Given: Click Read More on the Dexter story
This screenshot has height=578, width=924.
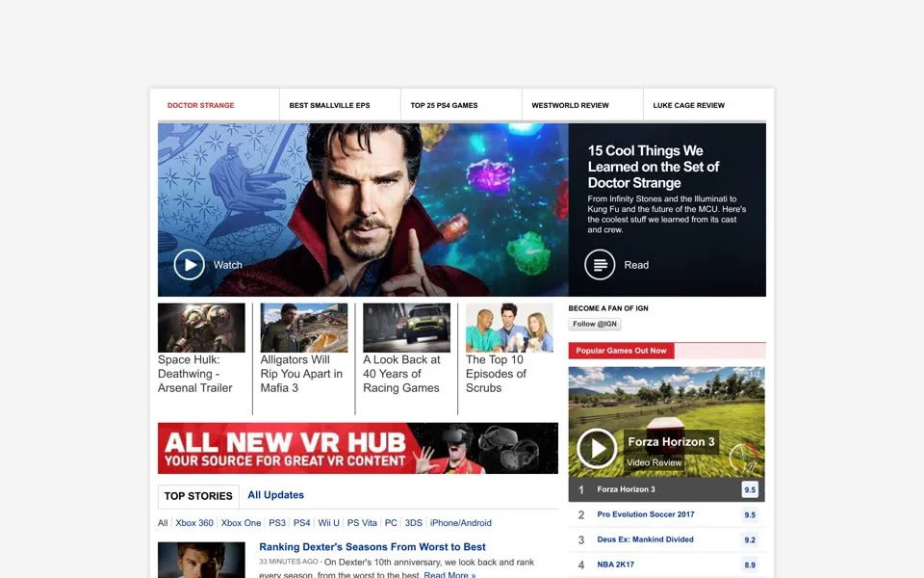Looking at the screenshot, I should click(x=449, y=574).
